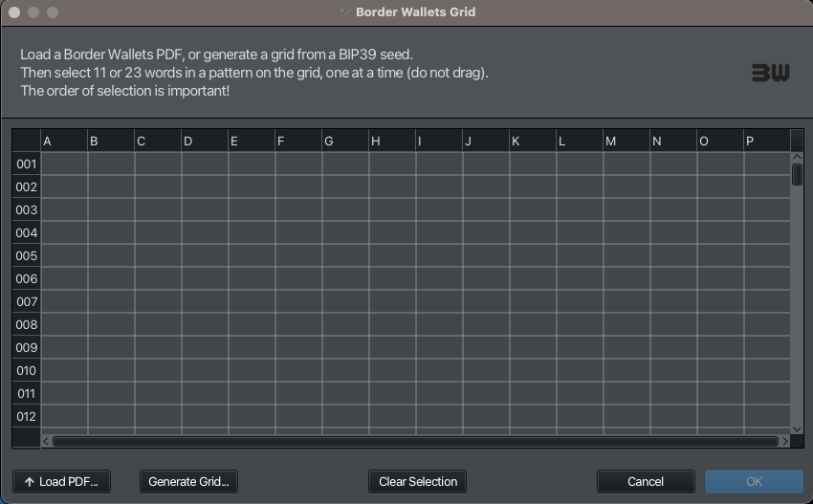Select column header K

pos(533,141)
